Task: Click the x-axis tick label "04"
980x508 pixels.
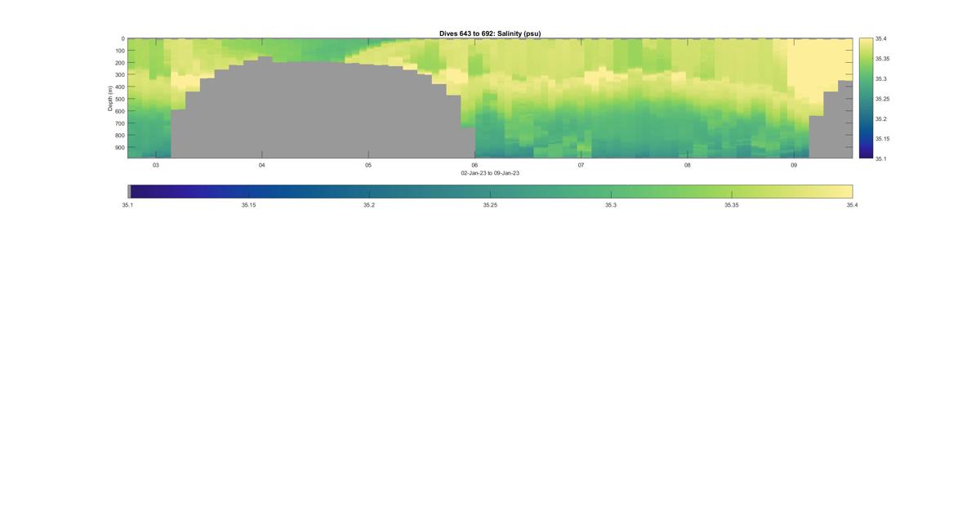Action: point(262,165)
